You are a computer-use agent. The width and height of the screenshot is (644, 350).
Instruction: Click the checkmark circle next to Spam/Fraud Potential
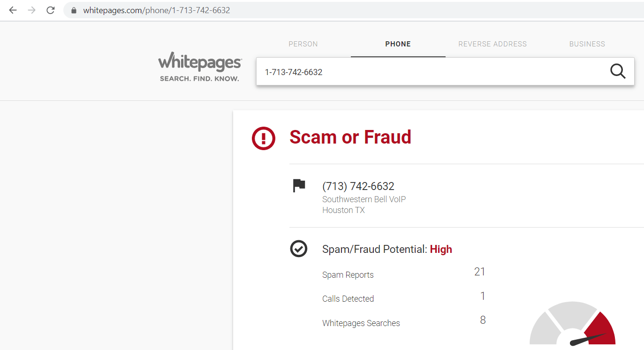click(299, 249)
